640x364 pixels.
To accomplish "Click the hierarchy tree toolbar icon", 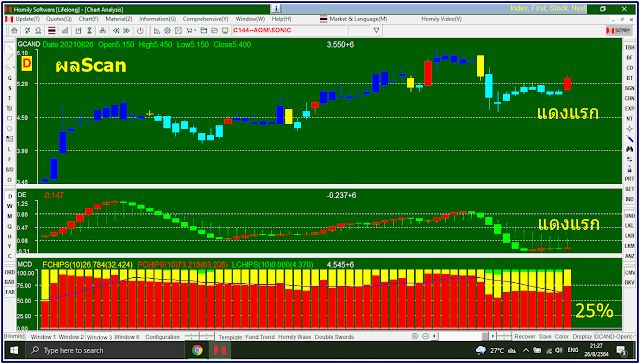I will (102, 31).
